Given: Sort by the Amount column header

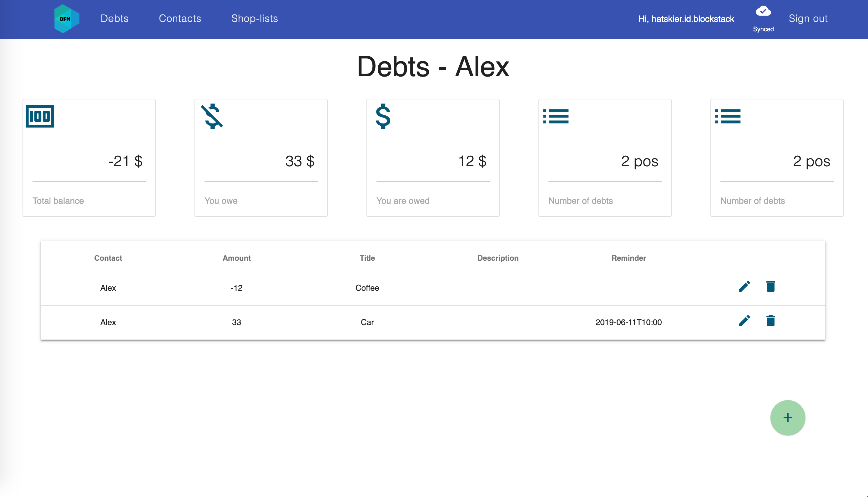Looking at the screenshot, I should tap(236, 258).
